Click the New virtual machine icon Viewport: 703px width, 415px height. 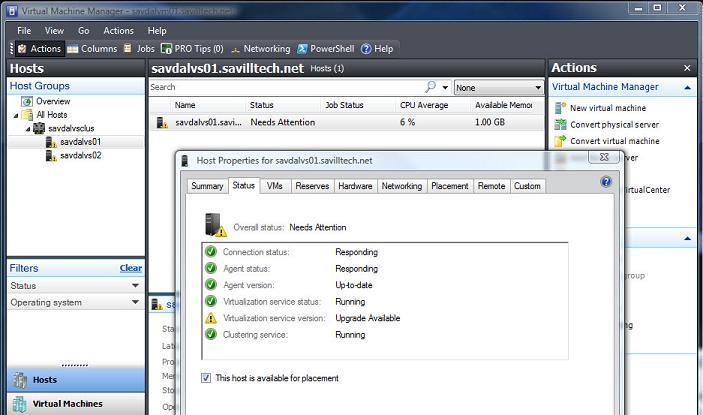(x=560, y=108)
